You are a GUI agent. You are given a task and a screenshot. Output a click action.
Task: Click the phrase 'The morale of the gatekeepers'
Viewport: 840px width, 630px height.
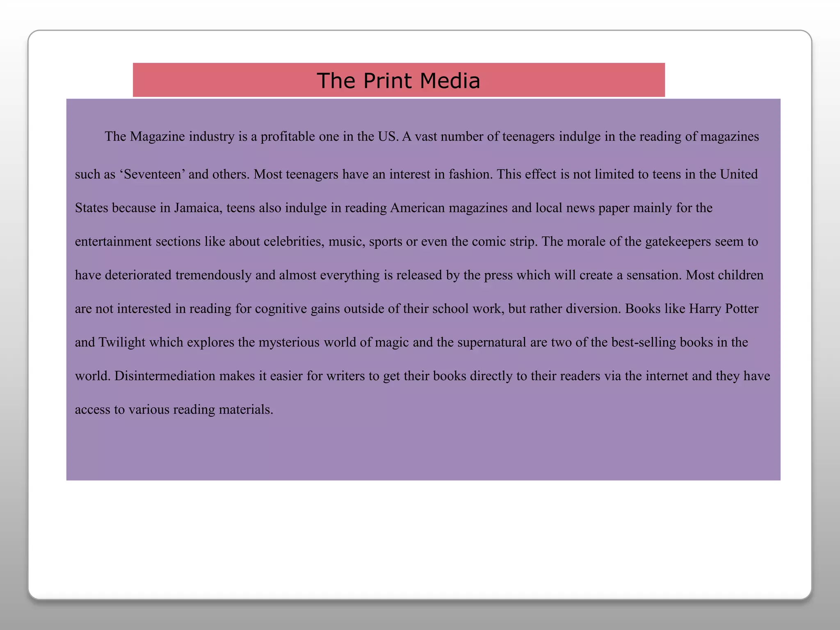point(626,242)
